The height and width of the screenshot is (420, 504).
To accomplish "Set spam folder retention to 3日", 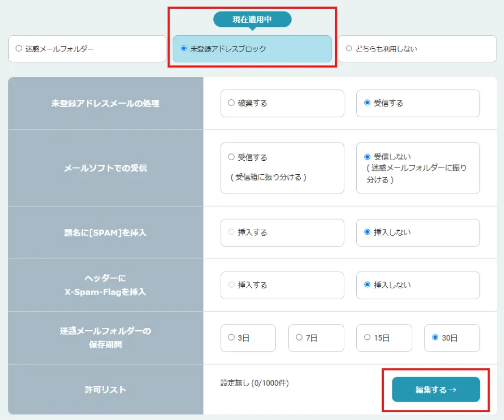I will pos(231,338).
